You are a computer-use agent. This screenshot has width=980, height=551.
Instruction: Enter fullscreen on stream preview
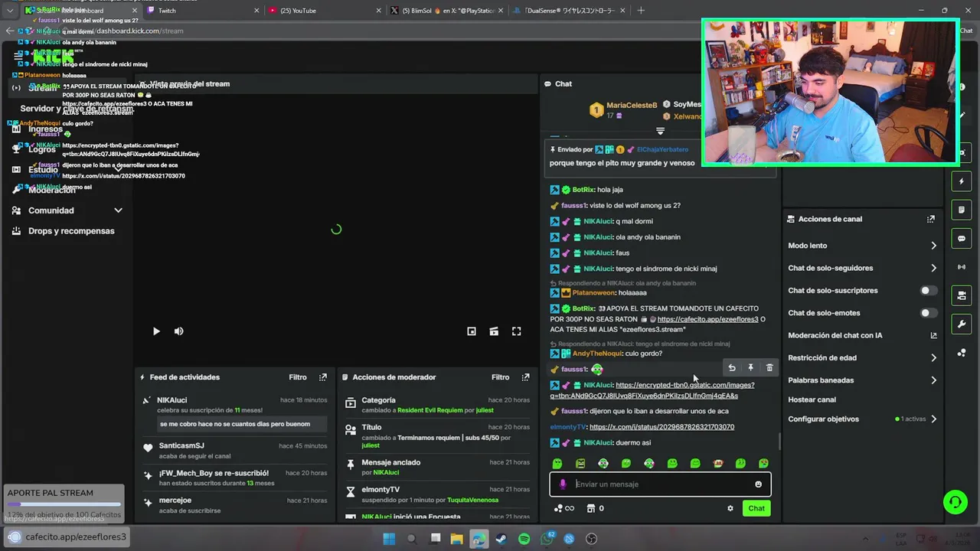(x=517, y=331)
